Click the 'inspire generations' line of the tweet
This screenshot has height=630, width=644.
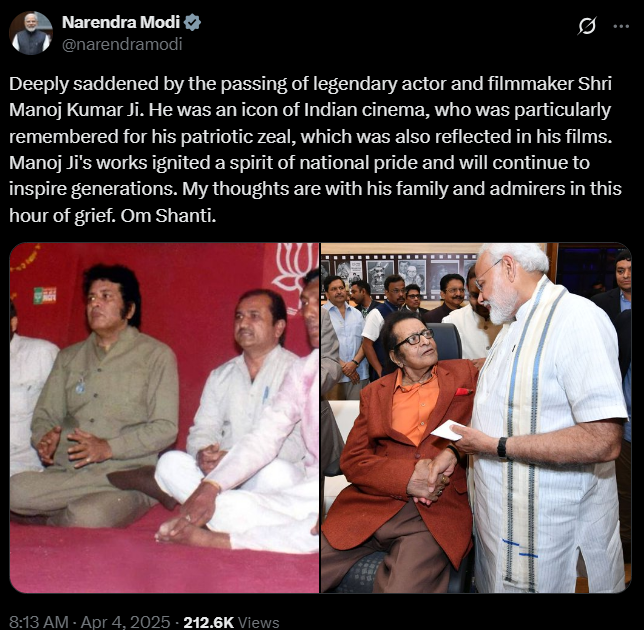(x=315, y=189)
